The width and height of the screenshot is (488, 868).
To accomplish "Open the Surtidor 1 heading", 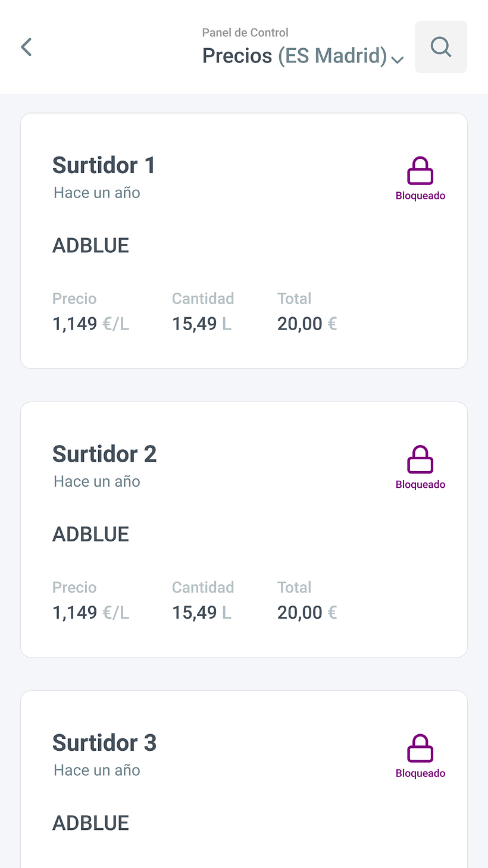I will click(104, 165).
